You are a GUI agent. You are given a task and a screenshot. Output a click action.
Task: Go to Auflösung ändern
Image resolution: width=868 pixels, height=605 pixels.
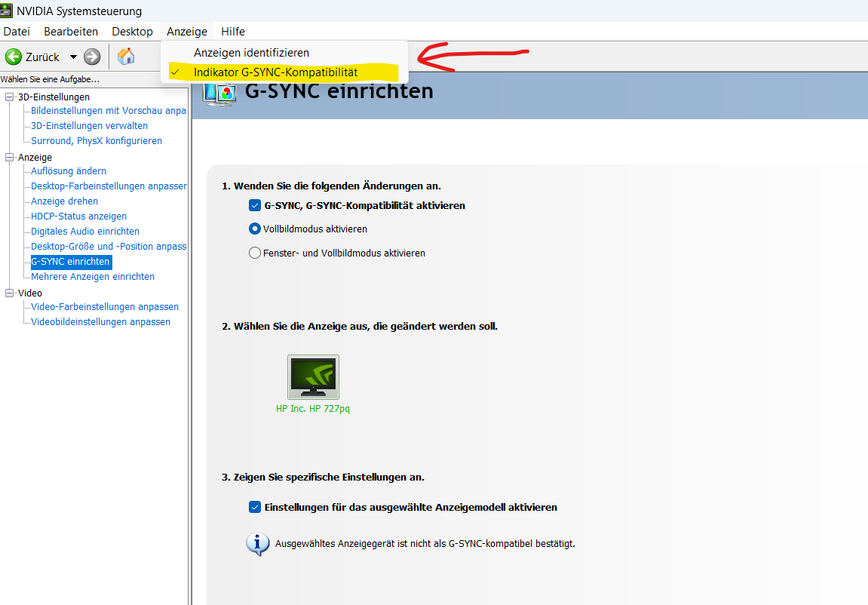click(x=69, y=171)
